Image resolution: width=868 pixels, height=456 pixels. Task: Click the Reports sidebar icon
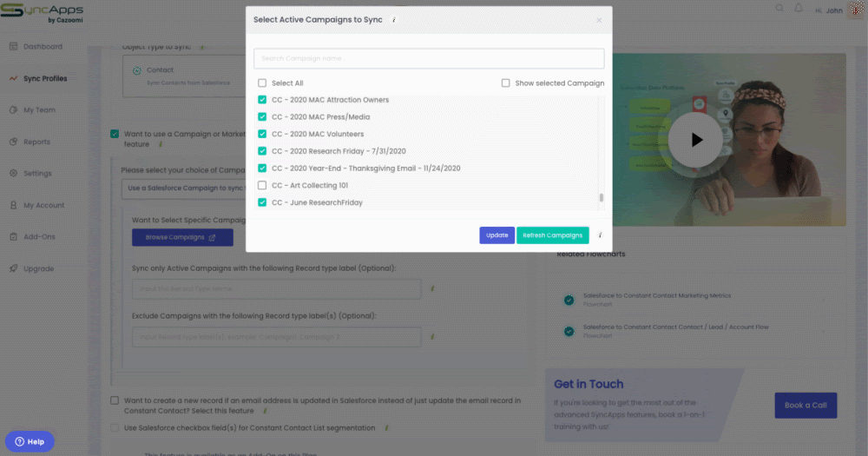[13, 142]
